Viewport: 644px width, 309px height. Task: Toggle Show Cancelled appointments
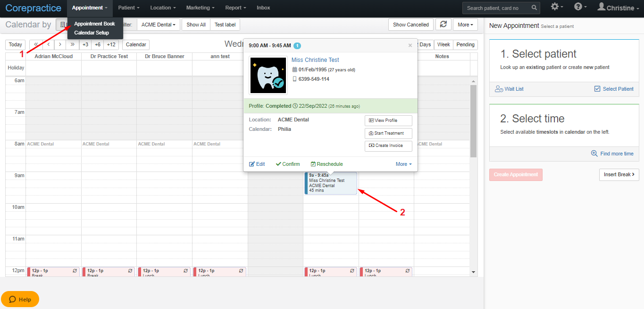(410, 25)
